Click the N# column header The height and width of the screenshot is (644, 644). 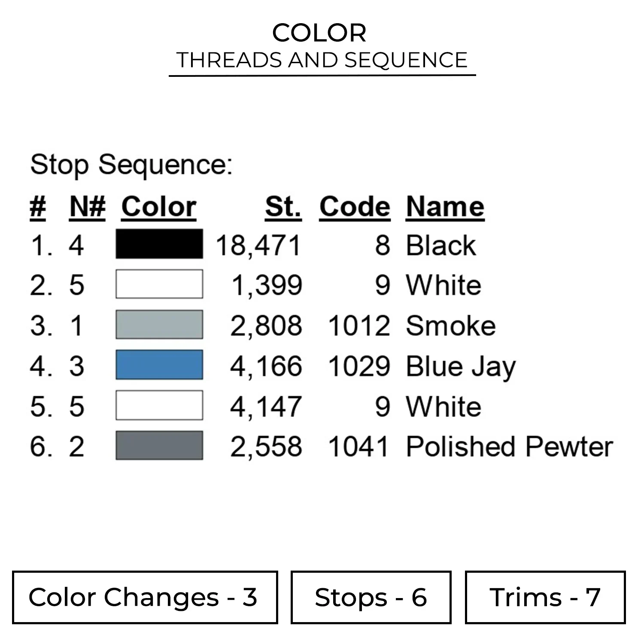click(87, 207)
